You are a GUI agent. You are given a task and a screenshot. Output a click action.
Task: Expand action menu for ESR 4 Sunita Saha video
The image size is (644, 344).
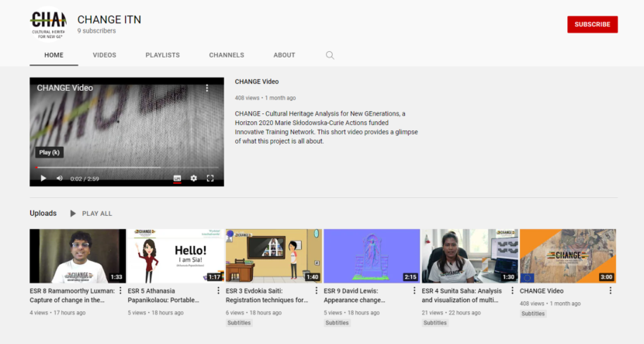tap(513, 291)
